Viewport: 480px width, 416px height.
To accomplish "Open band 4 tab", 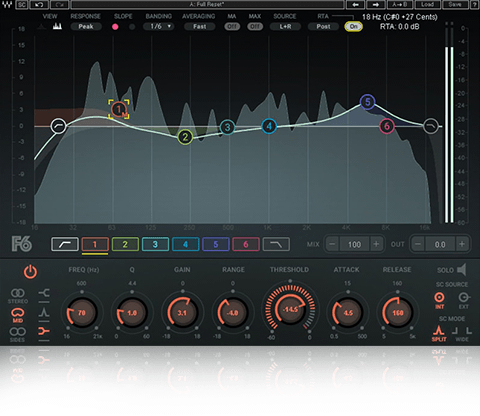I will tap(186, 244).
